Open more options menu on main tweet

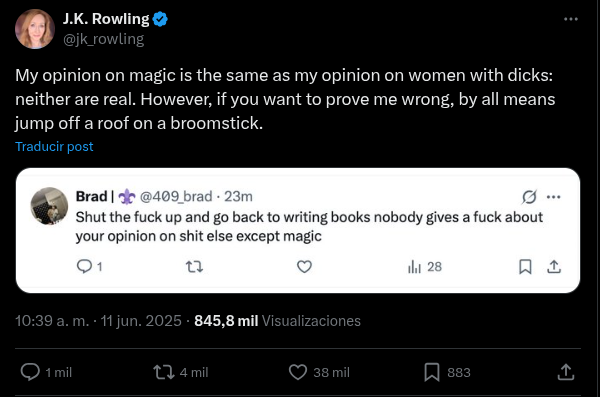(x=571, y=19)
